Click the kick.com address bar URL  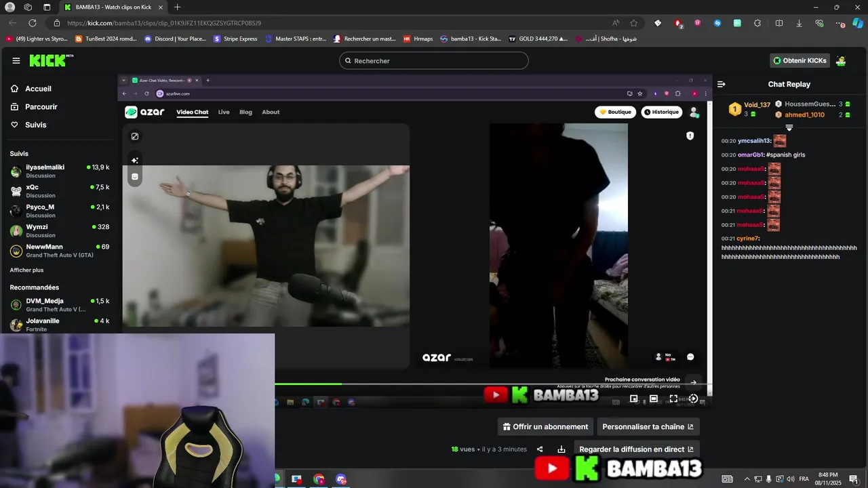pos(164,23)
